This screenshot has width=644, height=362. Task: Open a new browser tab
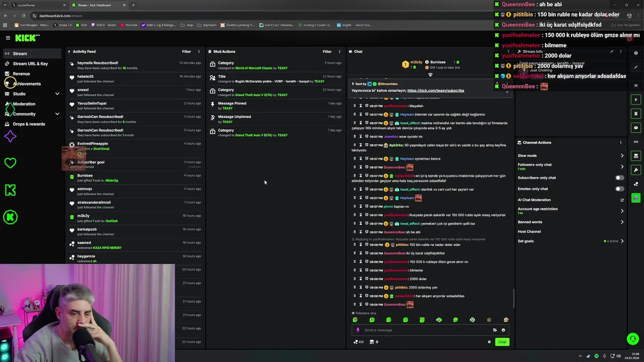(x=133, y=5)
